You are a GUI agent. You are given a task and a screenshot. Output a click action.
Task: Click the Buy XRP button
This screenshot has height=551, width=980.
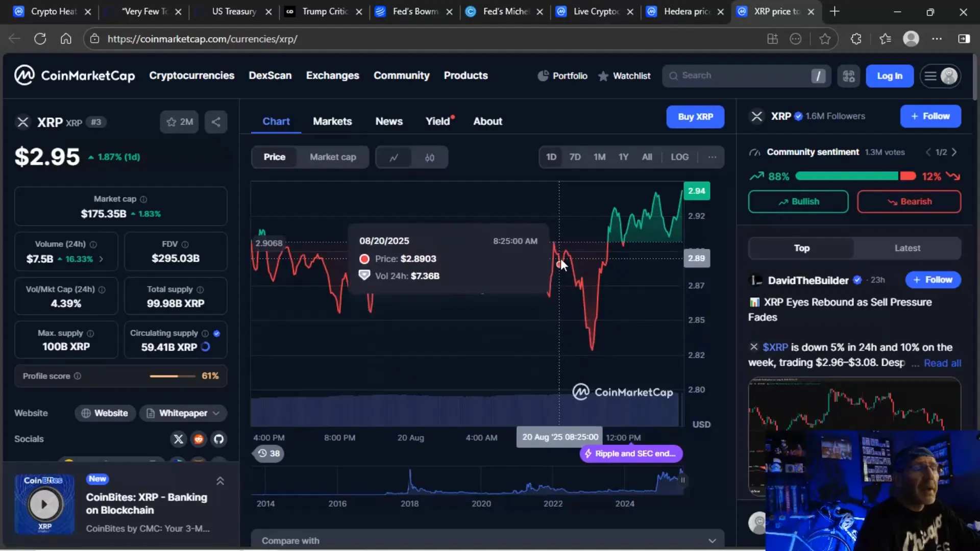click(x=695, y=117)
